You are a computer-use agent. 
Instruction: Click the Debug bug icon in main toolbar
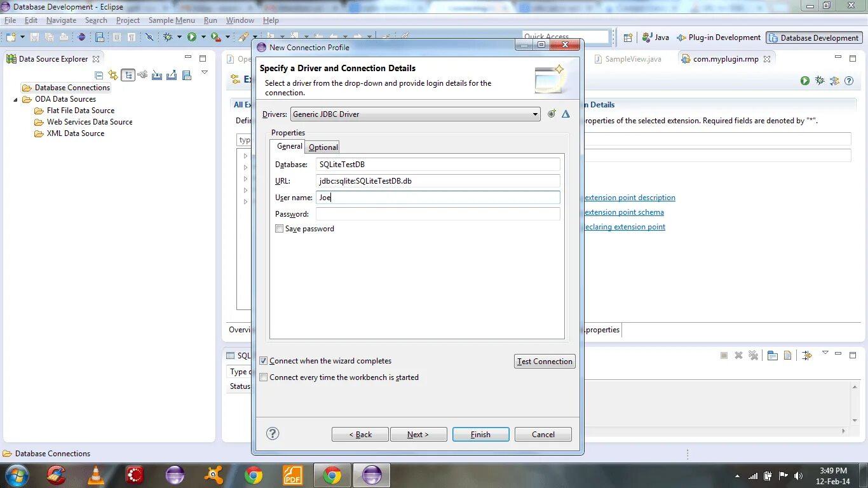[168, 37]
